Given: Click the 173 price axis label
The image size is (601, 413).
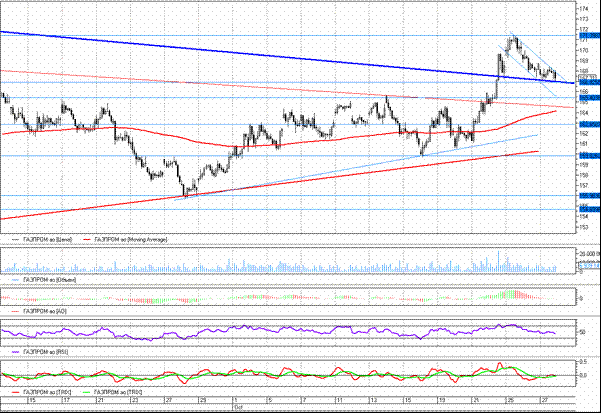Looking at the screenshot, I should (x=584, y=19).
